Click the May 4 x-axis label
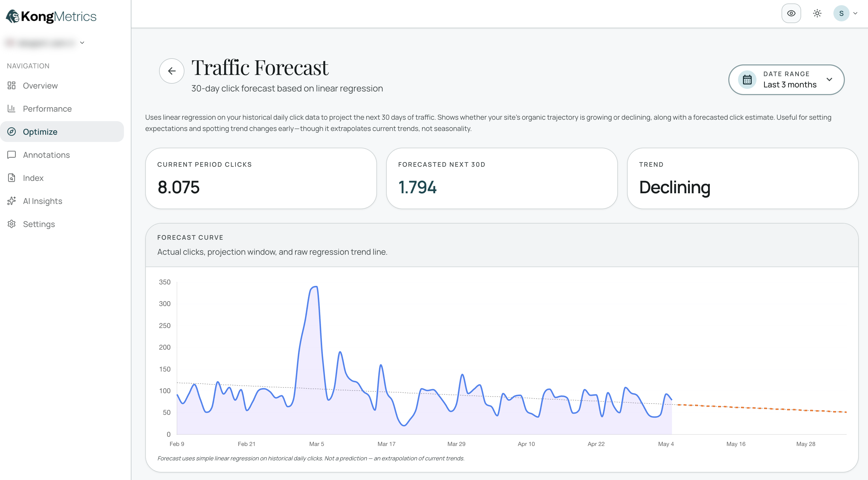The width and height of the screenshot is (868, 480). pos(666,444)
